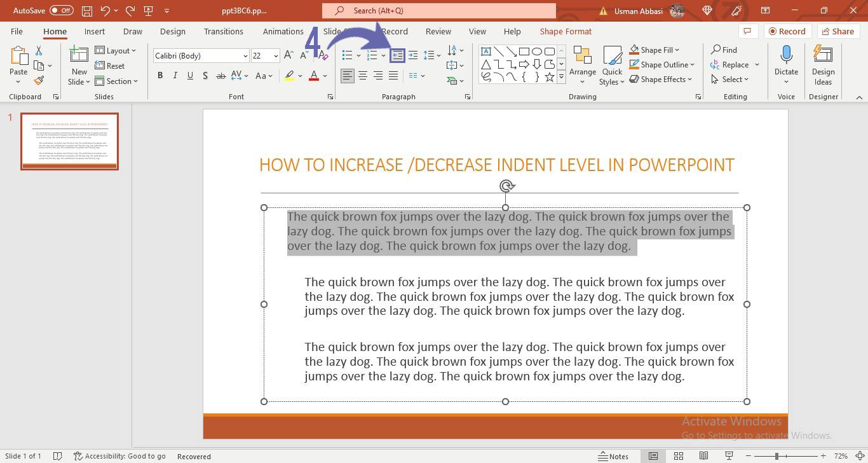The width and height of the screenshot is (868, 463).
Task: Click in the Search (Alt+Q) box
Action: tap(438, 11)
